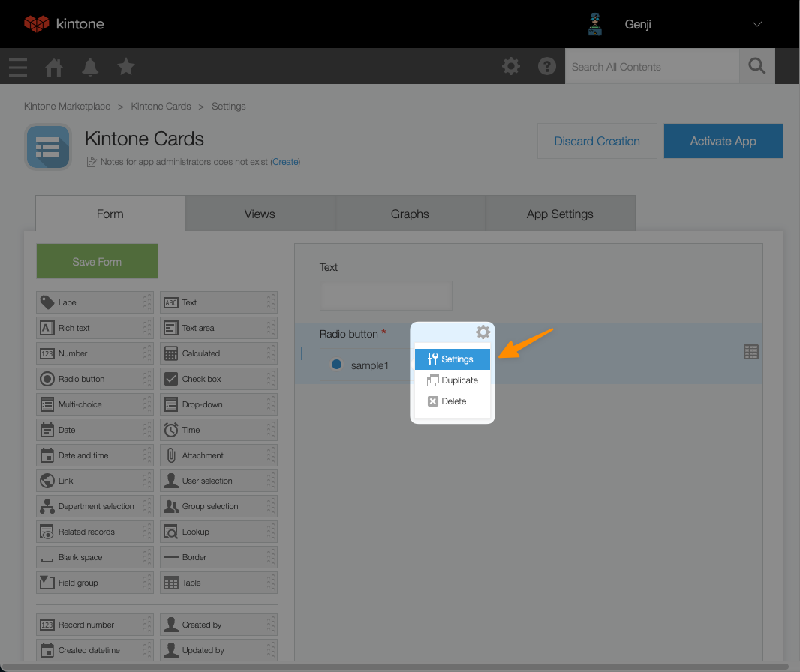Click the kintone logo

[65, 23]
